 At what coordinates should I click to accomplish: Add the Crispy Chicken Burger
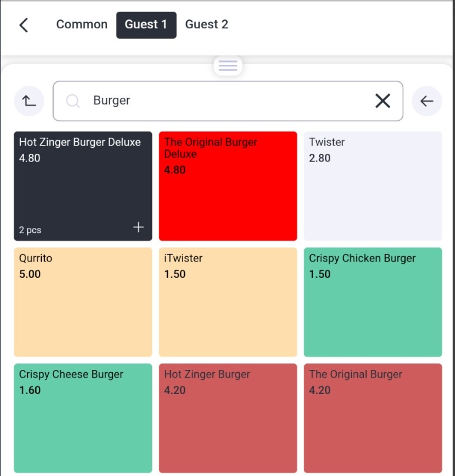[373, 302]
